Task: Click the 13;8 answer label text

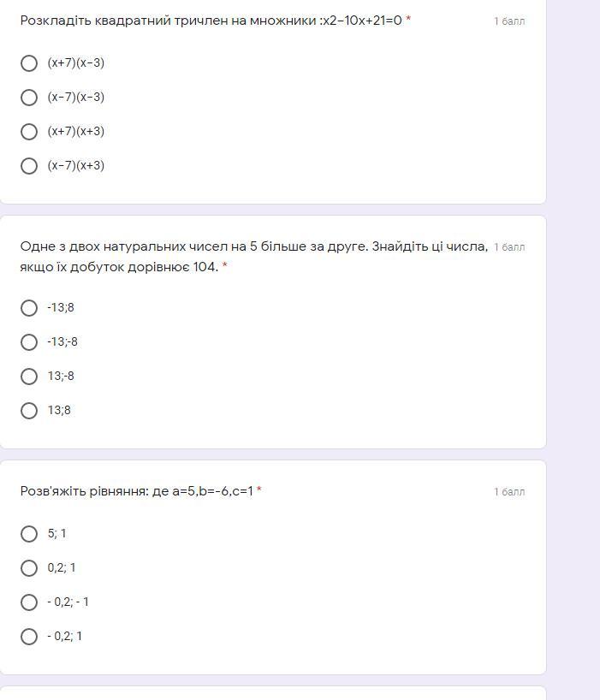Action: click(x=59, y=411)
